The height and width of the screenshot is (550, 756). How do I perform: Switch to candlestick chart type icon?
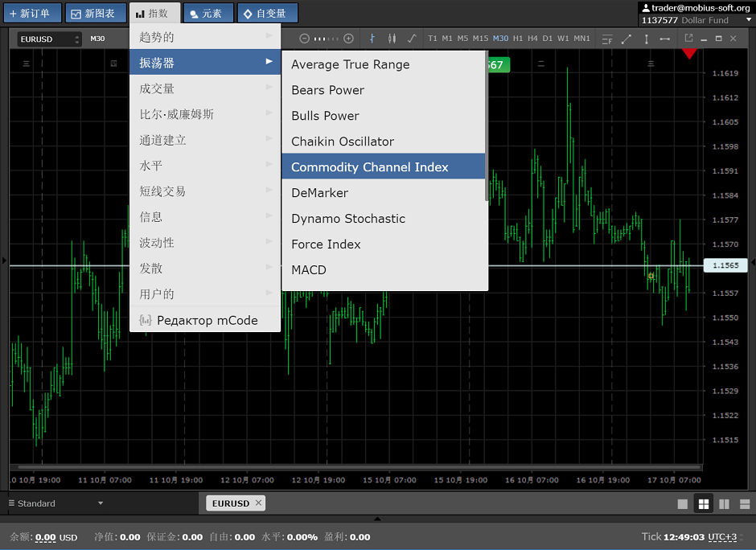(x=392, y=39)
